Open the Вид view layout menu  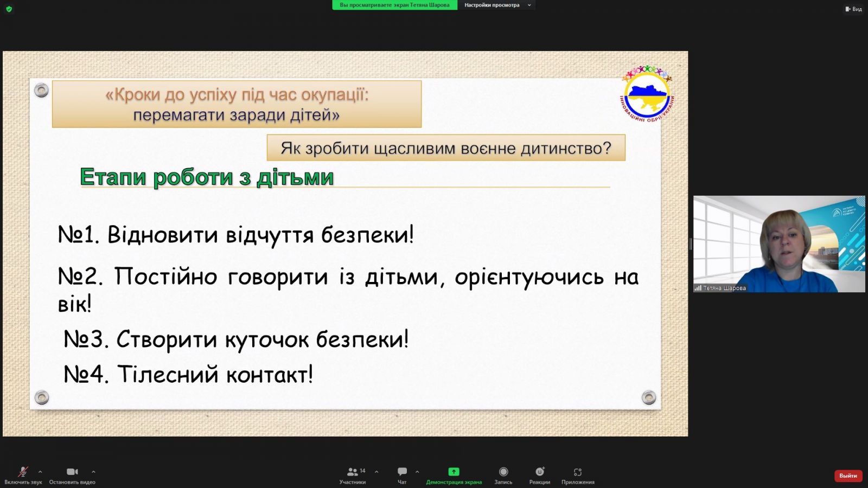853,9
